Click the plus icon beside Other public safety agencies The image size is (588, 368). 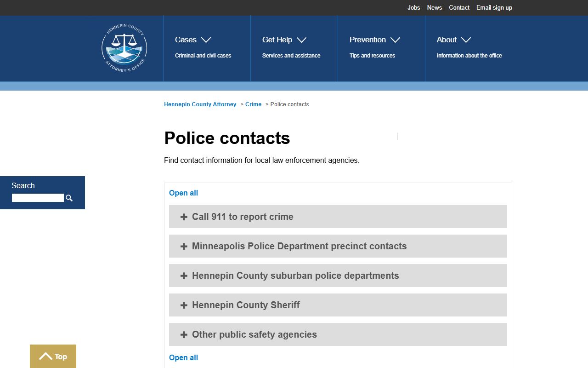pos(184,334)
